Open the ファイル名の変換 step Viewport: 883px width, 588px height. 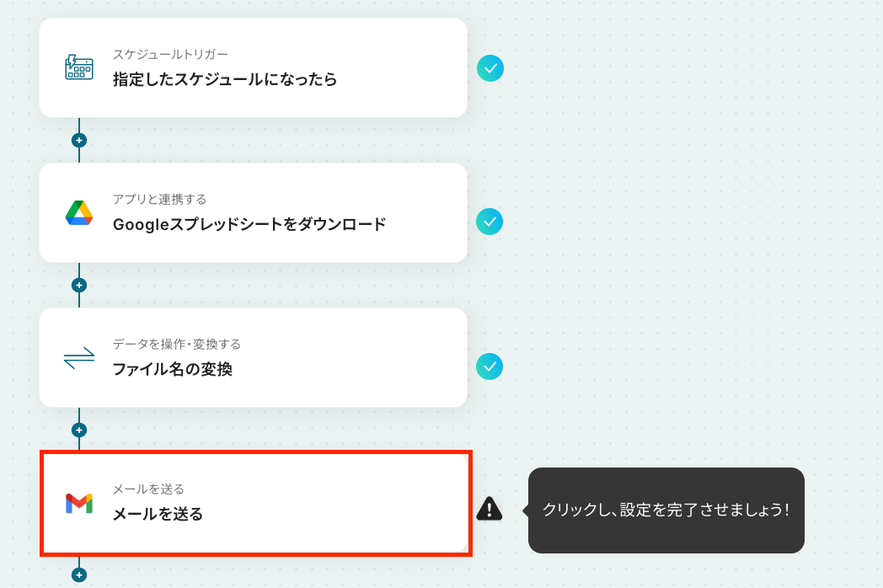(x=254, y=358)
